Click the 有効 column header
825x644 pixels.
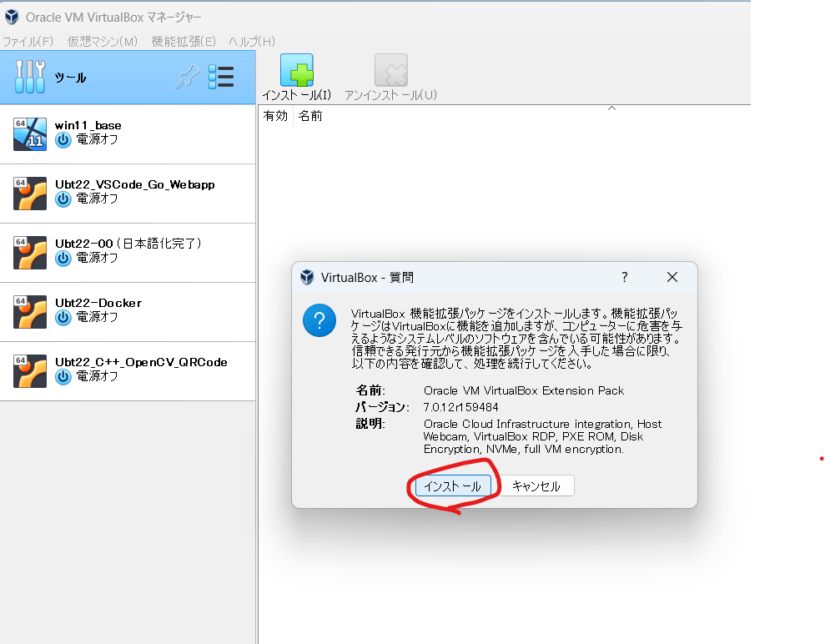point(276,115)
